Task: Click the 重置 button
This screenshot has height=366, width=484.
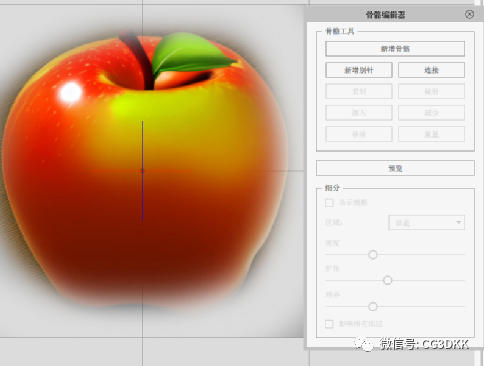Action: pos(431,134)
